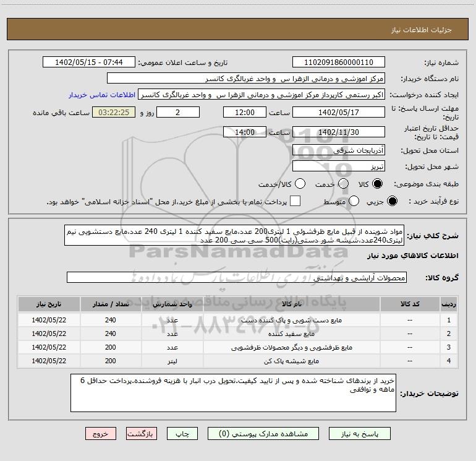Click the announcement date field 1402/05/15 - 07:44
This screenshot has width=476, height=461.
(89, 62)
